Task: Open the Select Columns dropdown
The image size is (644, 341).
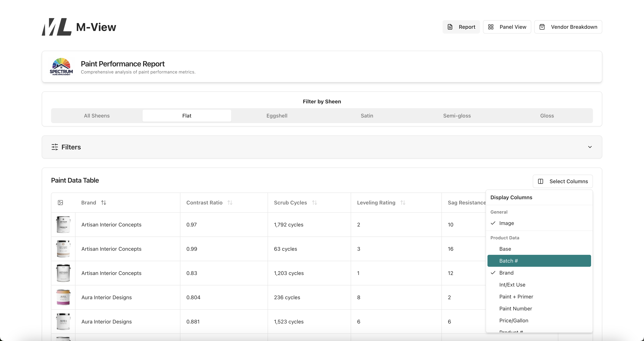Action: pyautogui.click(x=563, y=181)
